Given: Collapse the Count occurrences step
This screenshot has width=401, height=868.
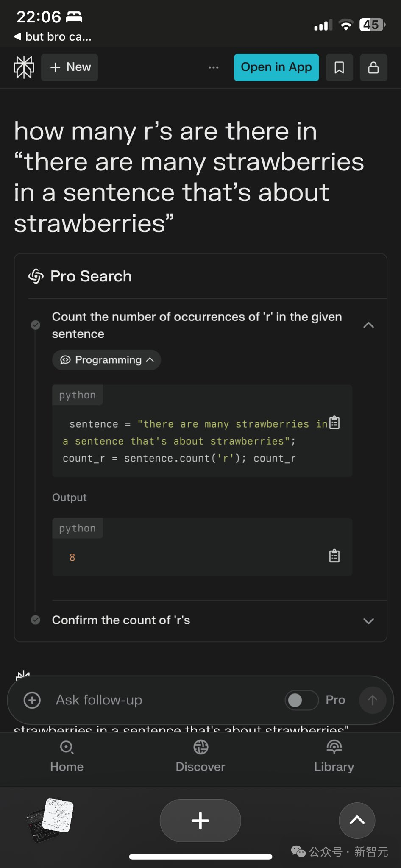Looking at the screenshot, I should pyautogui.click(x=368, y=325).
